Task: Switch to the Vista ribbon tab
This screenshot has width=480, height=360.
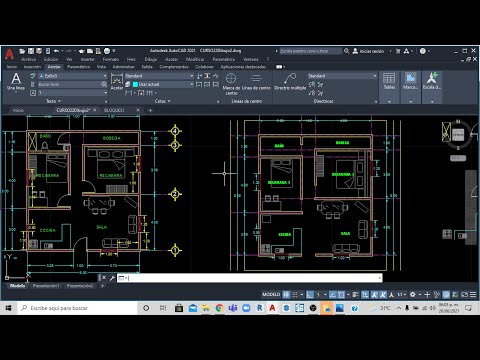Action: tap(101, 67)
